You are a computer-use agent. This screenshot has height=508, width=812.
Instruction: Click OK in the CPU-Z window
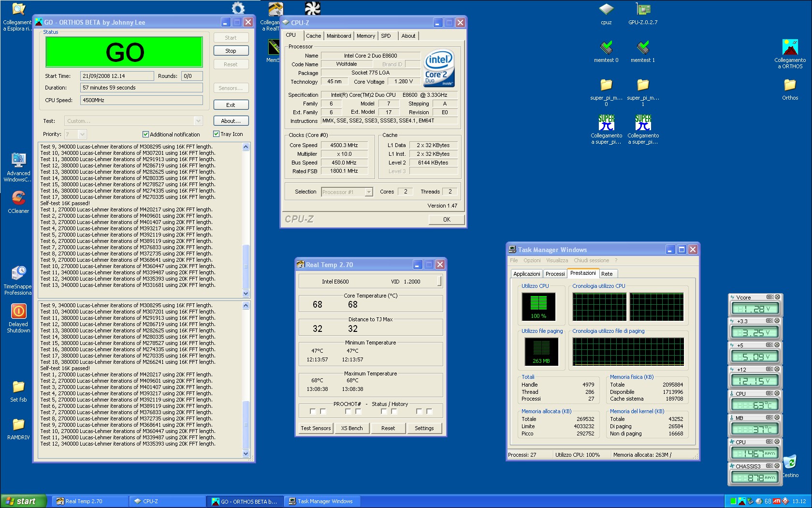(x=447, y=219)
